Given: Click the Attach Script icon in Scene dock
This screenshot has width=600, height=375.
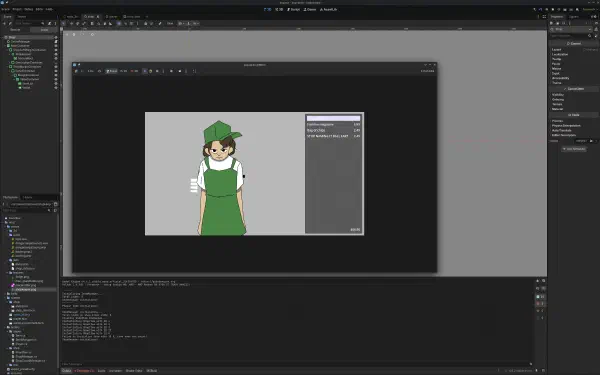Looking at the screenshot, I should coord(49,23).
